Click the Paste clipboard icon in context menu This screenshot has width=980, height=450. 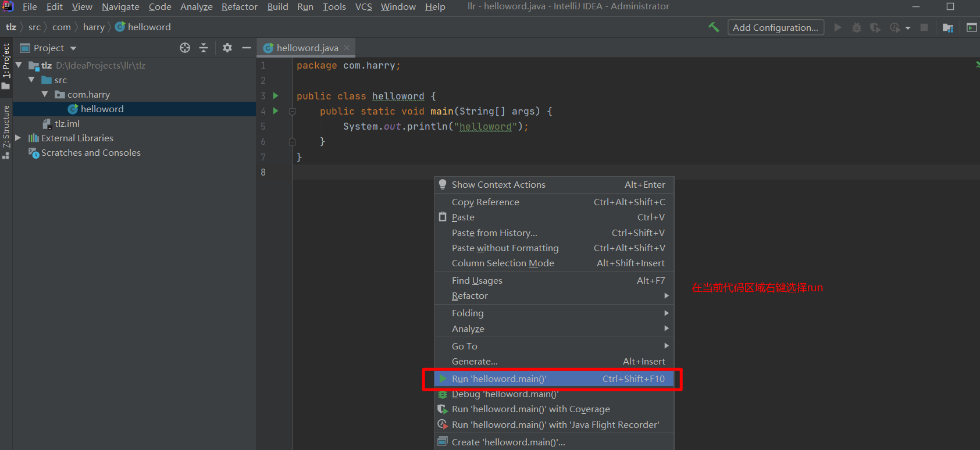pos(443,217)
